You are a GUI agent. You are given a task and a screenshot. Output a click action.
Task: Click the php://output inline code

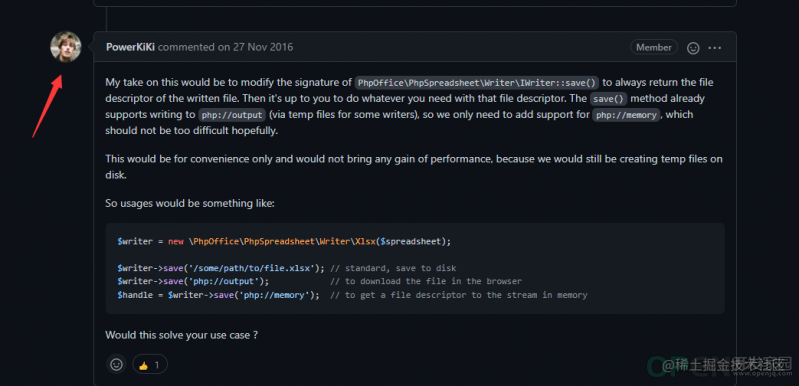[x=232, y=115]
